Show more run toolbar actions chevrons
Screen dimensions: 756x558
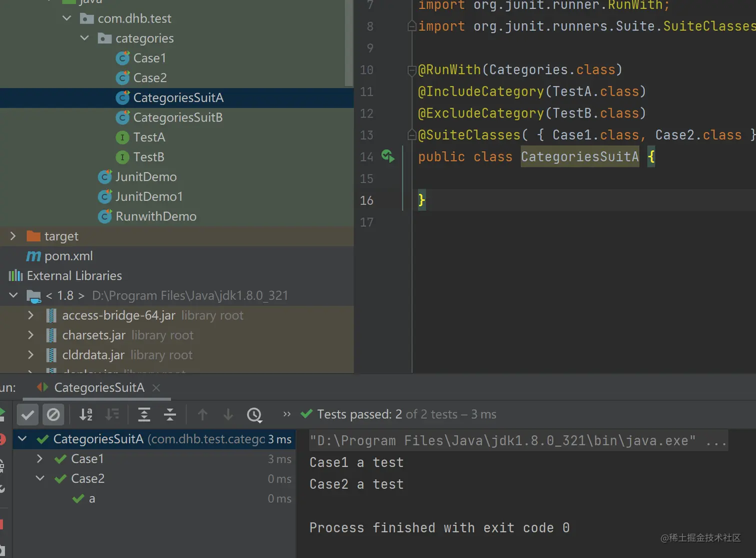pyautogui.click(x=286, y=414)
